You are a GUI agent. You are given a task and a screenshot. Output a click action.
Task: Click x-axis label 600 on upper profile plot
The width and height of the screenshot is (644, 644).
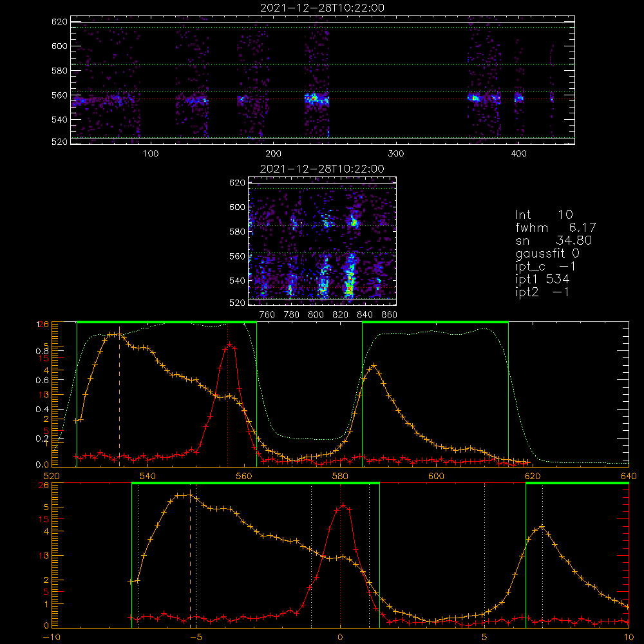(x=437, y=476)
